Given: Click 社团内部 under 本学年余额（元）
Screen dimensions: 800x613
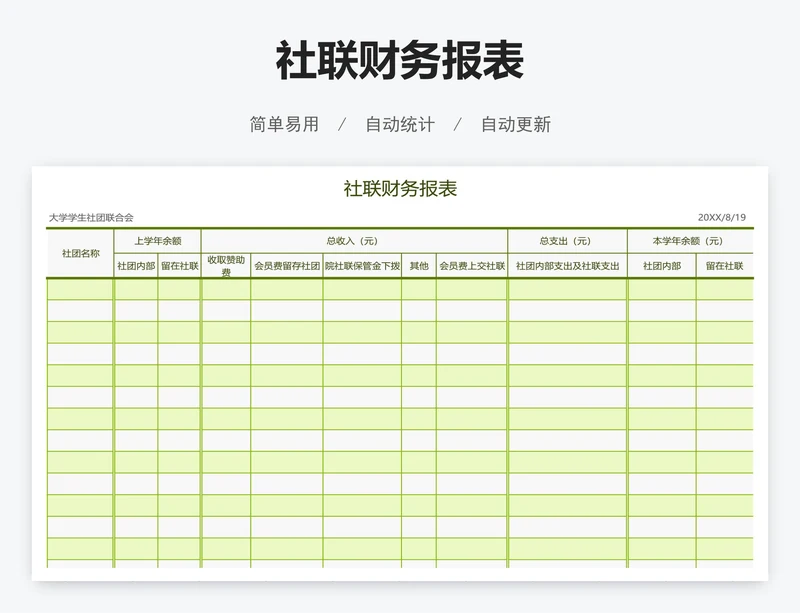Looking at the screenshot, I should (662, 266).
